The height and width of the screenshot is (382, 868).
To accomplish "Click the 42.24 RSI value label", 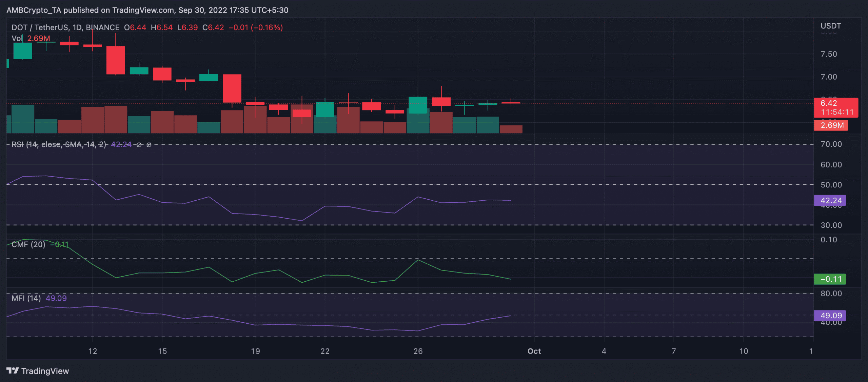I will (830, 200).
